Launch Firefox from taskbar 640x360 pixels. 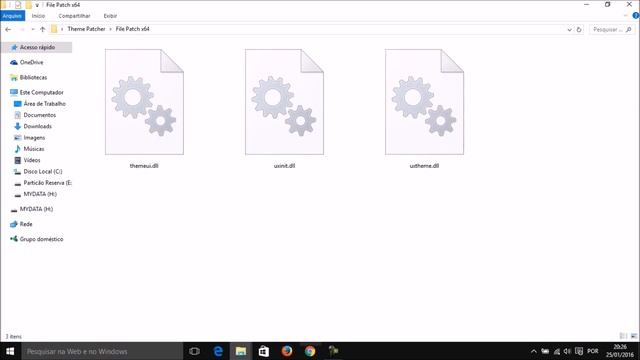[x=287, y=351]
